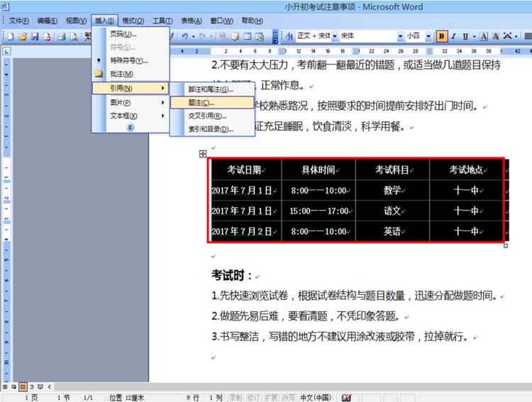Select 题注(C)... from the submenu
This screenshot has width=532, height=402.
pyautogui.click(x=201, y=103)
